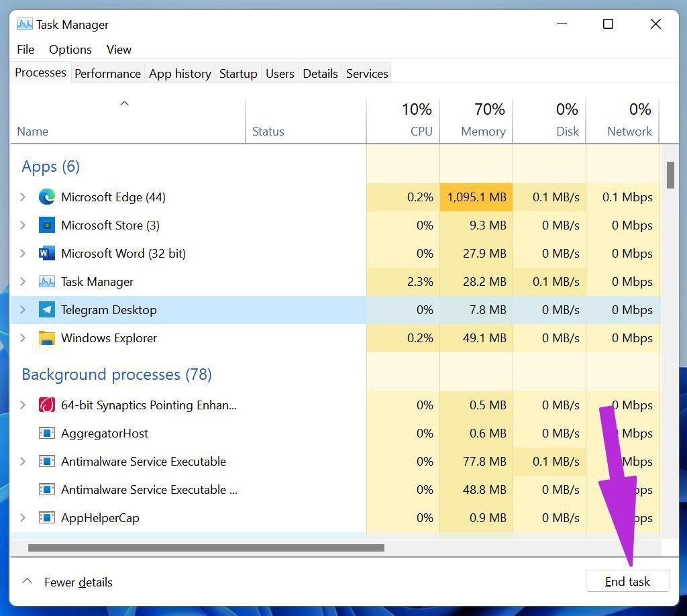Collapse view with Fewer details chevron
This screenshot has height=616, width=687.
pyautogui.click(x=27, y=581)
